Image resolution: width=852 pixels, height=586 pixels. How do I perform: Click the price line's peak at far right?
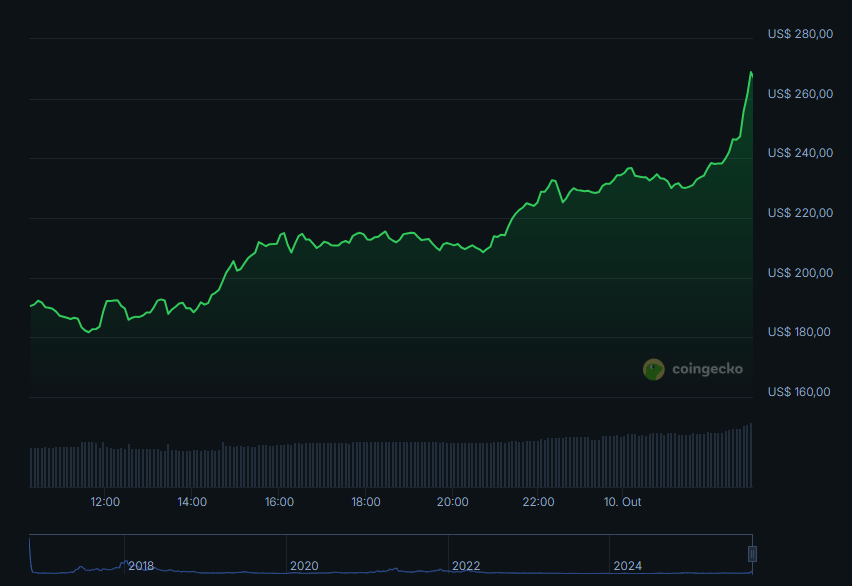pos(750,72)
